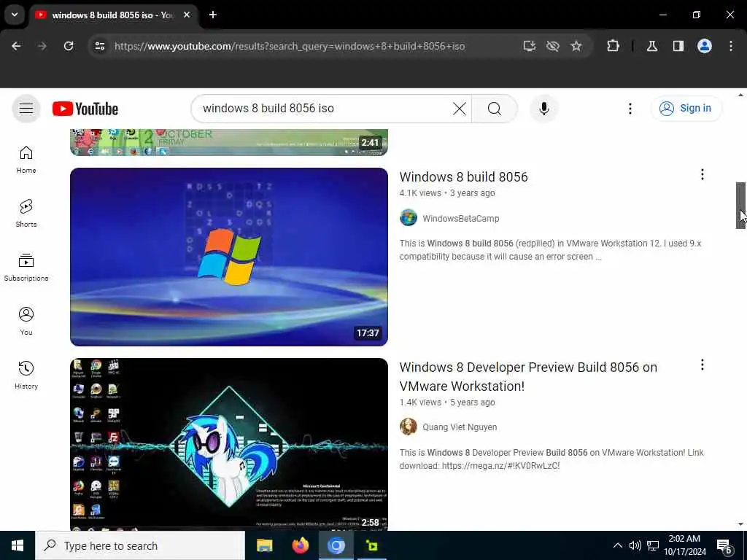The height and width of the screenshot is (560, 747).
Task: Go back with browser back arrow
Action: click(16, 46)
